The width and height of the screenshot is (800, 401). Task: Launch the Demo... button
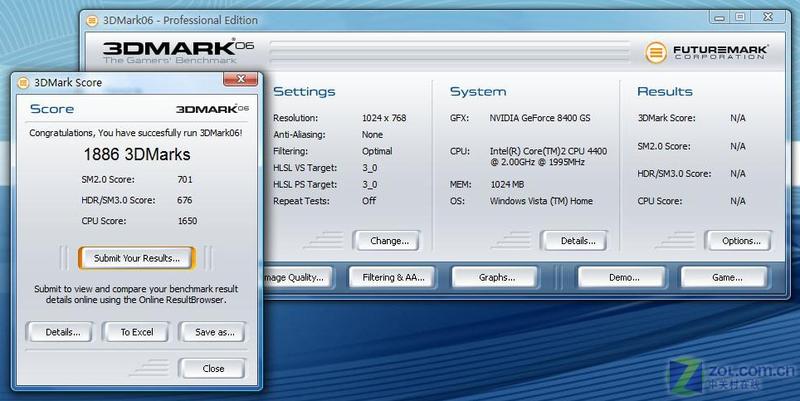[622, 278]
